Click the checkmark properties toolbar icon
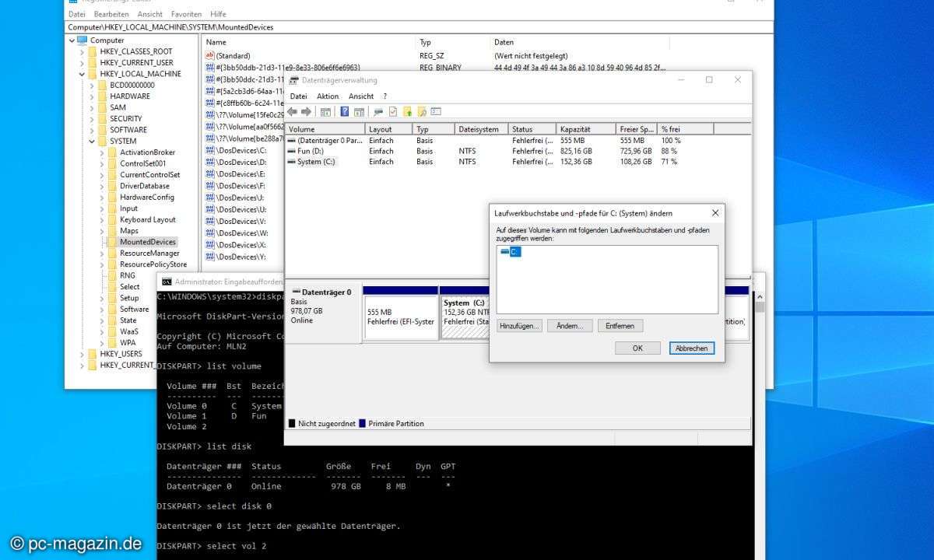934x560 pixels. tap(393, 112)
